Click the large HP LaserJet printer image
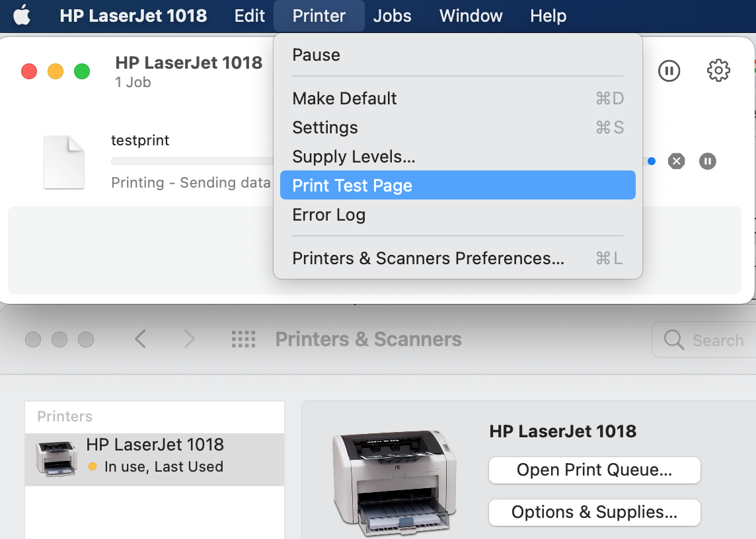The image size is (756, 539). 394,484
